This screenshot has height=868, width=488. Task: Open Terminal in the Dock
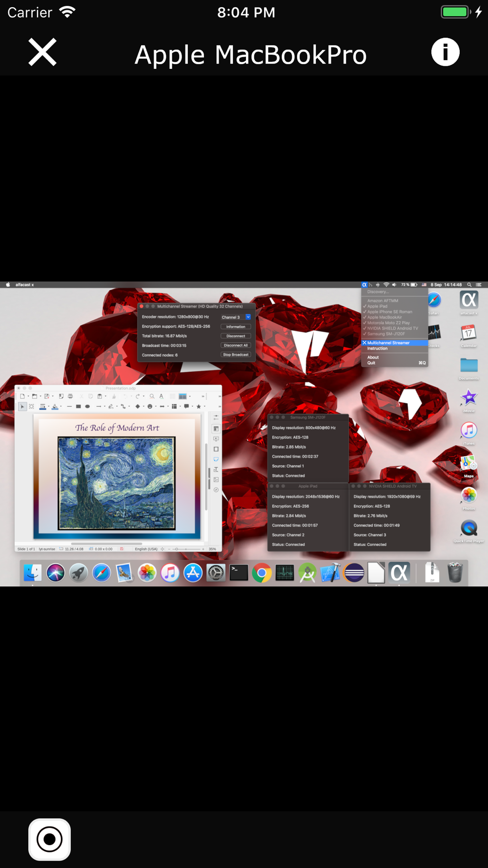[239, 573]
